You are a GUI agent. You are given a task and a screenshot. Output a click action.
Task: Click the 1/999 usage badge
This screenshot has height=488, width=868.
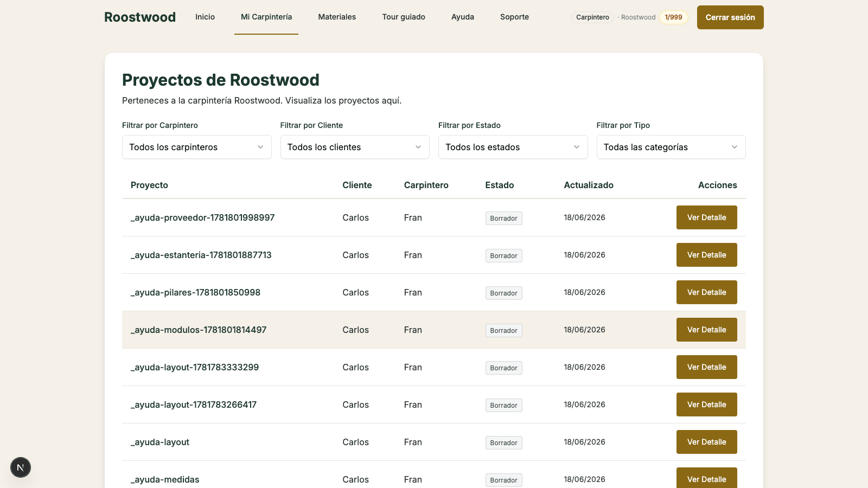pyautogui.click(x=674, y=17)
